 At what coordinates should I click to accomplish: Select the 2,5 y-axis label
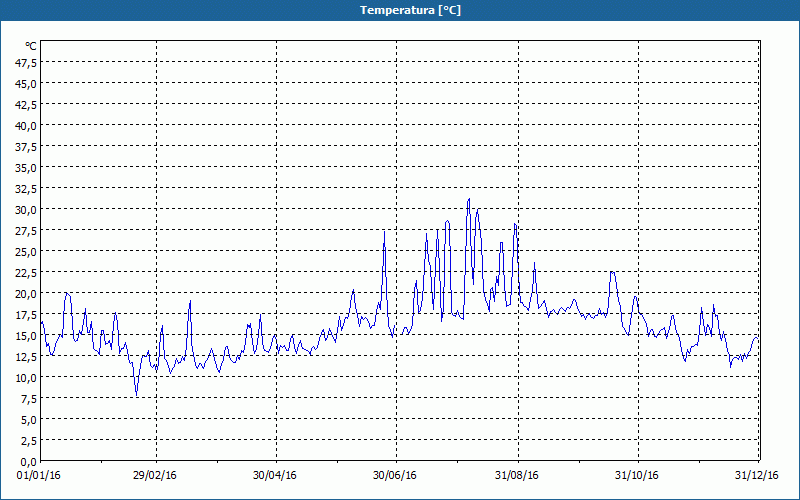pos(29,440)
